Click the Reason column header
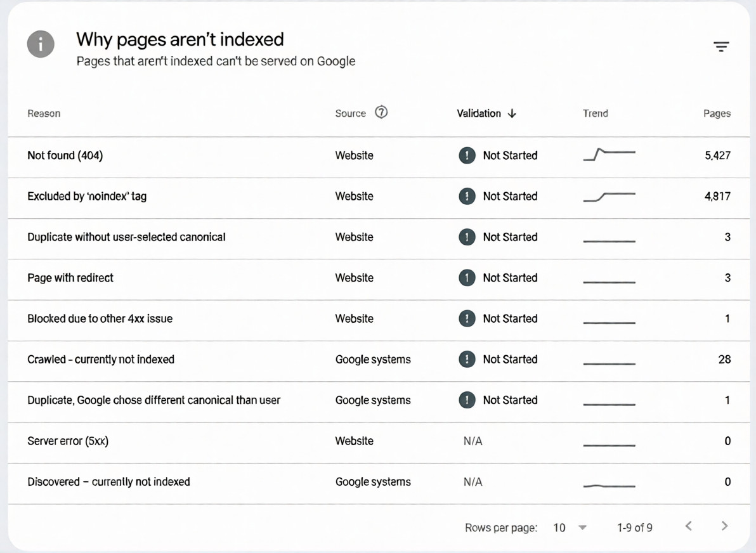Screen dimensions: 756x553 click(x=44, y=113)
